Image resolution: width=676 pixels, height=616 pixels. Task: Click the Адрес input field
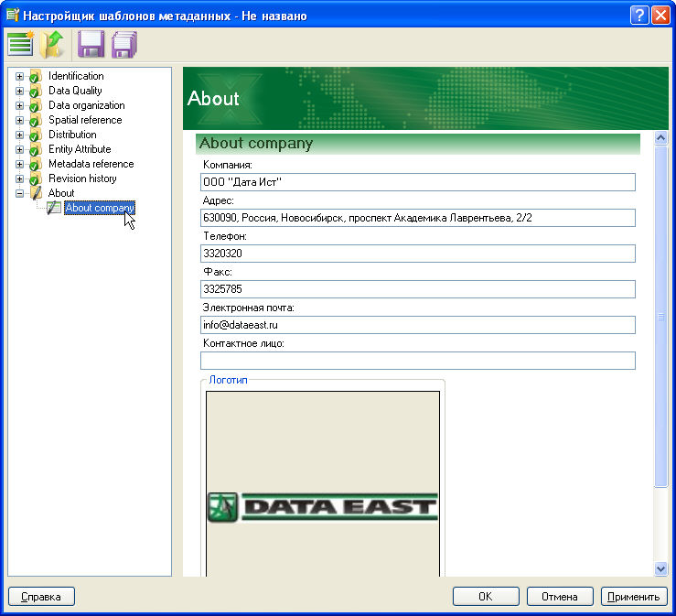(x=418, y=218)
